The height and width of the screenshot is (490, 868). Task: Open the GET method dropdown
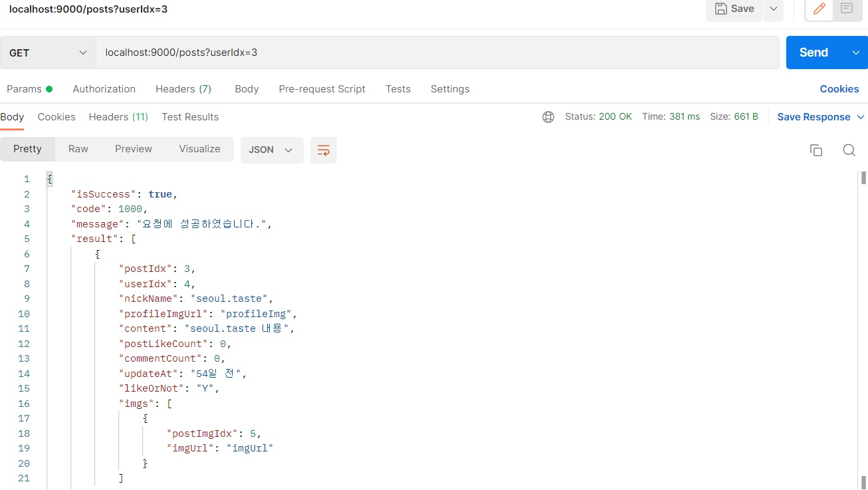tap(48, 53)
